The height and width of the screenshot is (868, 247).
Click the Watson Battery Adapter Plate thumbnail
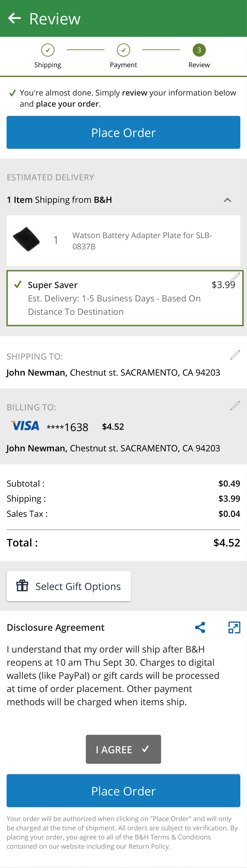[27, 238]
